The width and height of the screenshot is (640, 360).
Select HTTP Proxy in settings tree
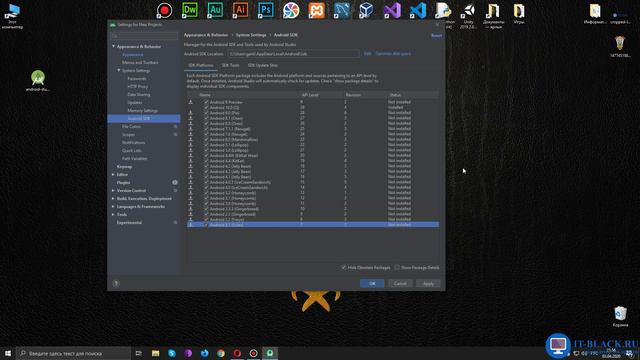point(138,87)
